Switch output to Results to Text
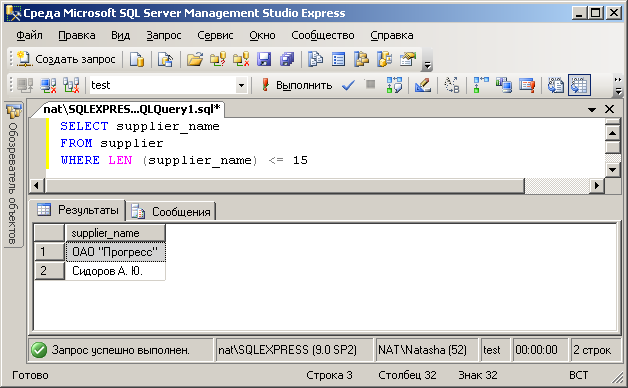 pos(556,85)
